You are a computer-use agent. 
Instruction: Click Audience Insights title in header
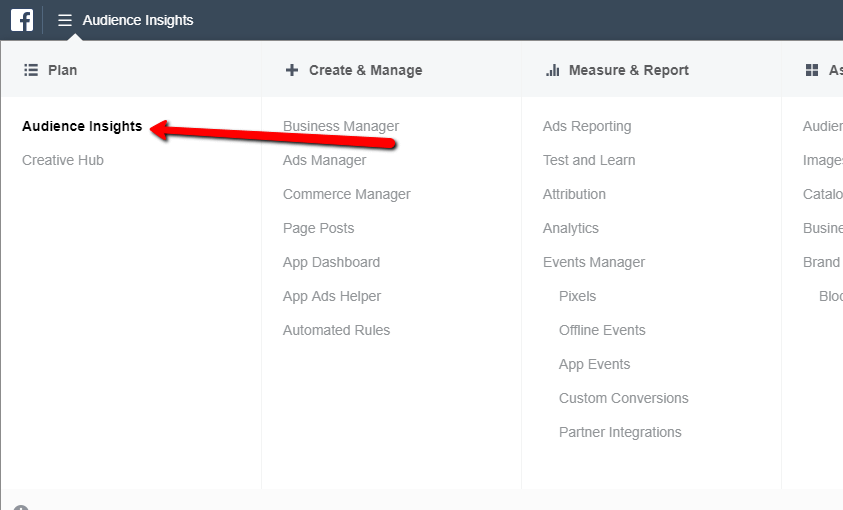[x=138, y=20]
